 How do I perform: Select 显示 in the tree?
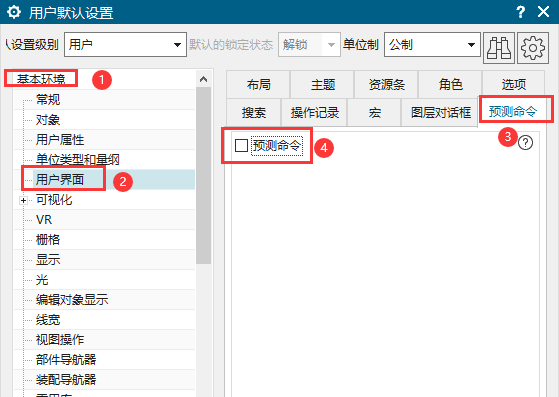point(48,259)
